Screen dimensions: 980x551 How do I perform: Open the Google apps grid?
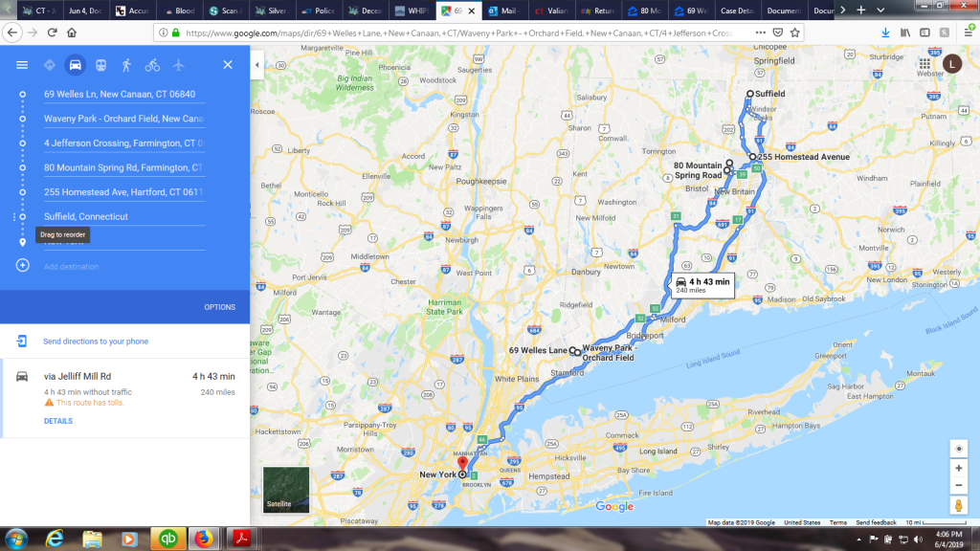click(924, 64)
